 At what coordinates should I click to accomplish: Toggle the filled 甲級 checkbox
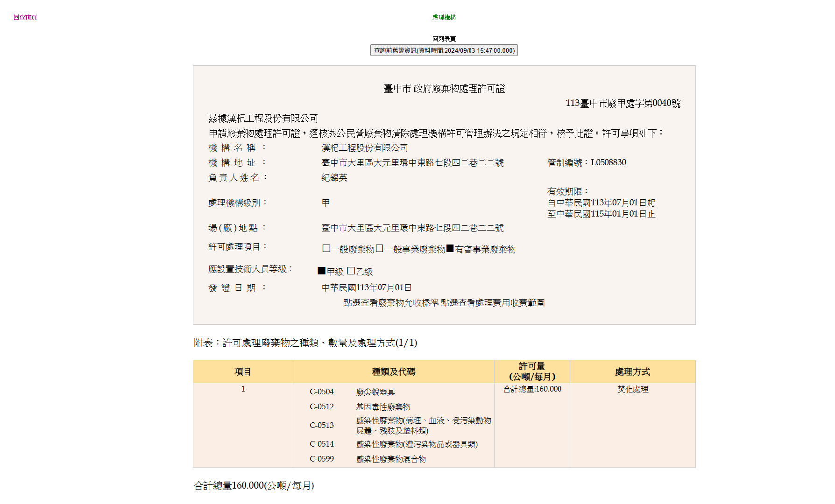(322, 271)
